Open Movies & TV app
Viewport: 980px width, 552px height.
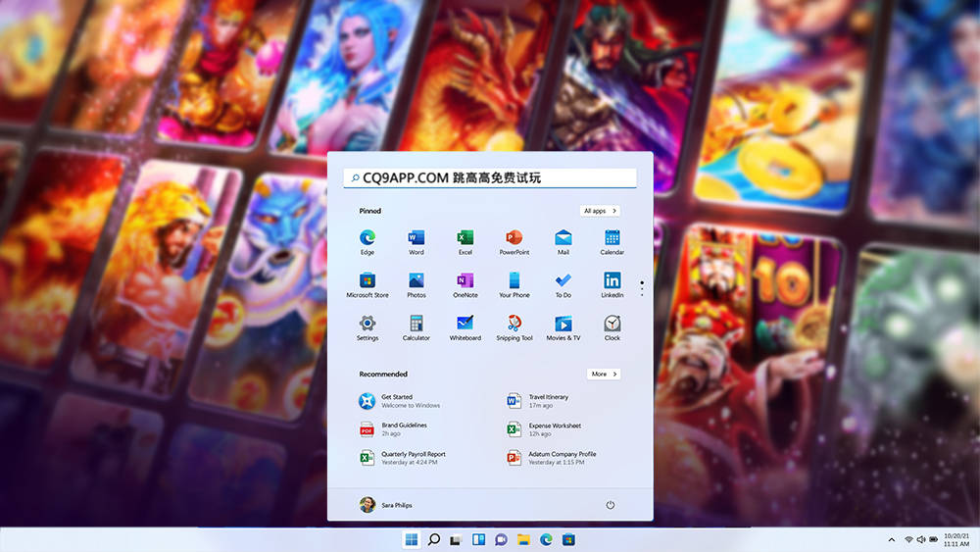point(563,324)
